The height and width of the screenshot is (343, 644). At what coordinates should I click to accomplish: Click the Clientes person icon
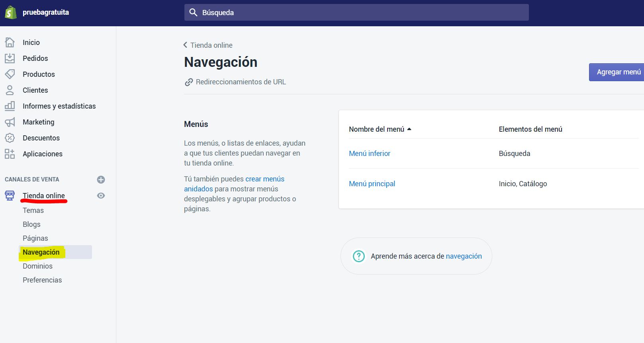[x=10, y=90]
